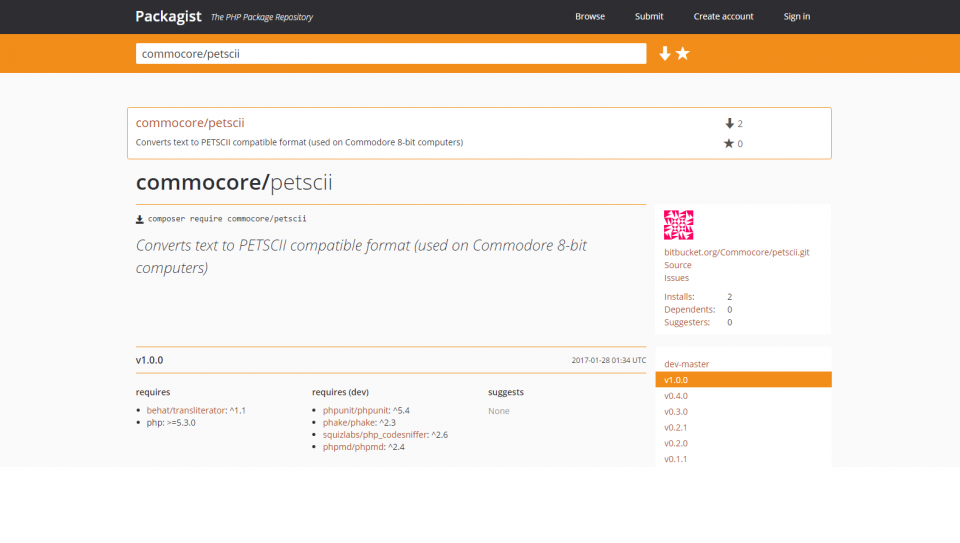The width and height of the screenshot is (960, 543).
Task: Open the Sign in menu item
Action: tap(797, 17)
